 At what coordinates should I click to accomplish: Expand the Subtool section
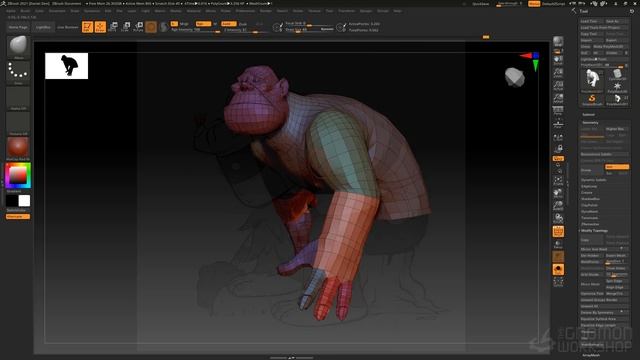(x=589, y=115)
